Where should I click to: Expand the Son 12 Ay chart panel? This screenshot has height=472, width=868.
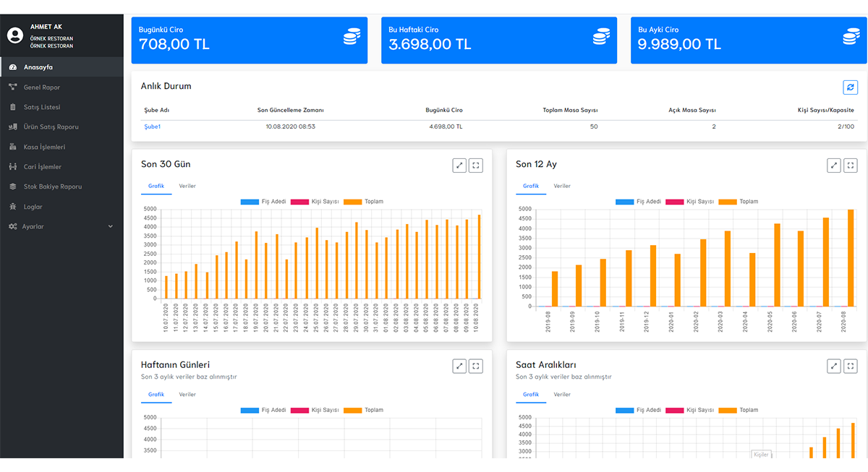833,166
